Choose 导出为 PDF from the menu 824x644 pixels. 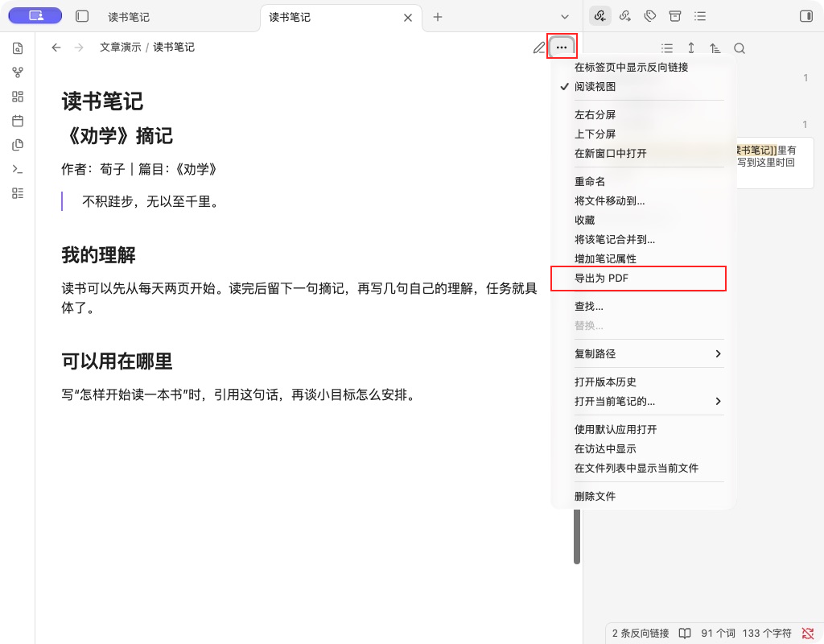(638, 278)
